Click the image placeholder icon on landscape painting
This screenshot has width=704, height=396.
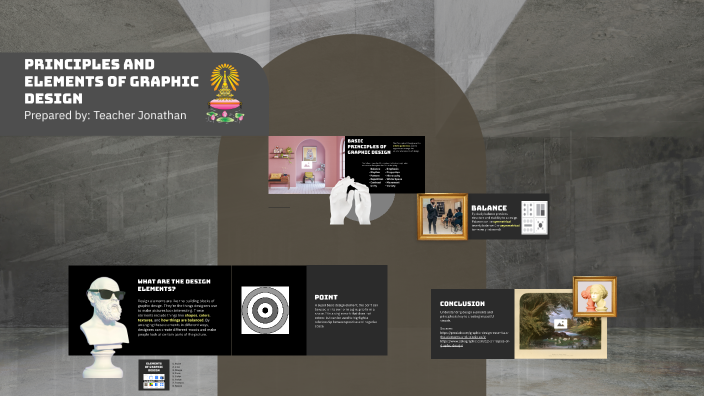coord(560,324)
